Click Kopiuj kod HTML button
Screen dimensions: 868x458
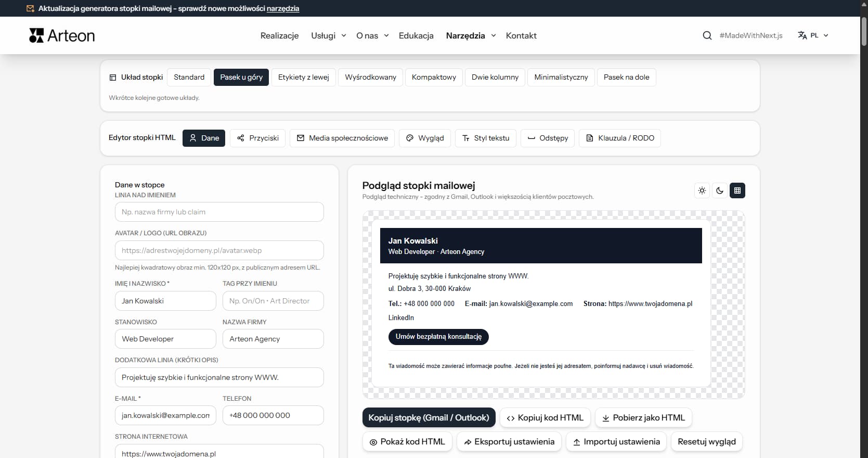tap(545, 417)
